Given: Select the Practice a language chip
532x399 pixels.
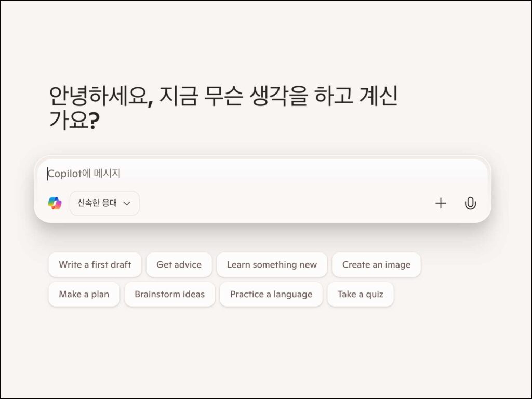Looking at the screenshot, I should click(x=271, y=294).
